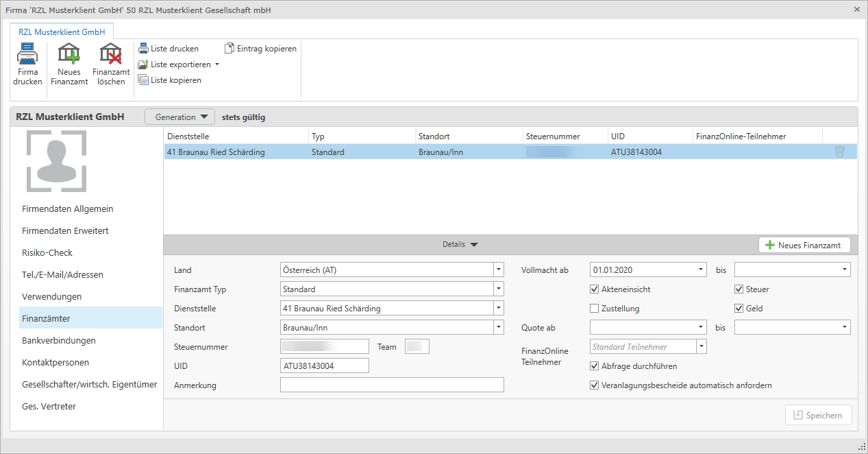Select Bankverbindungen in the left sidebar
The width and height of the screenshot is (868, 454).
click(x=59, y=341)
